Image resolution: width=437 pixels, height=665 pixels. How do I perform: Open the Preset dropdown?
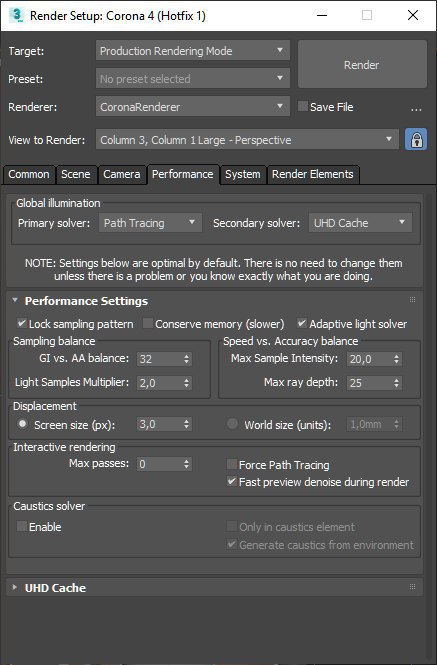click(193, 79)
